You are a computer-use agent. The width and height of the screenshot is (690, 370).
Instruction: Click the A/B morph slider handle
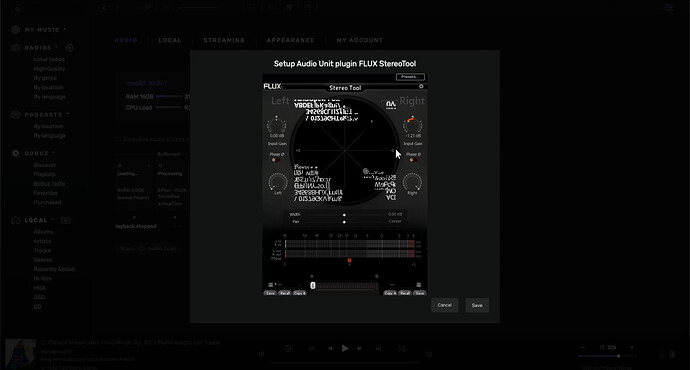click(313, 286)
